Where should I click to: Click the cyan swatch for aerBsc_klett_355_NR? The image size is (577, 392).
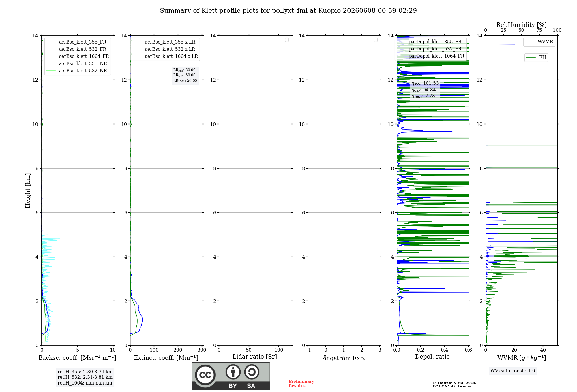tap(51, 64)
